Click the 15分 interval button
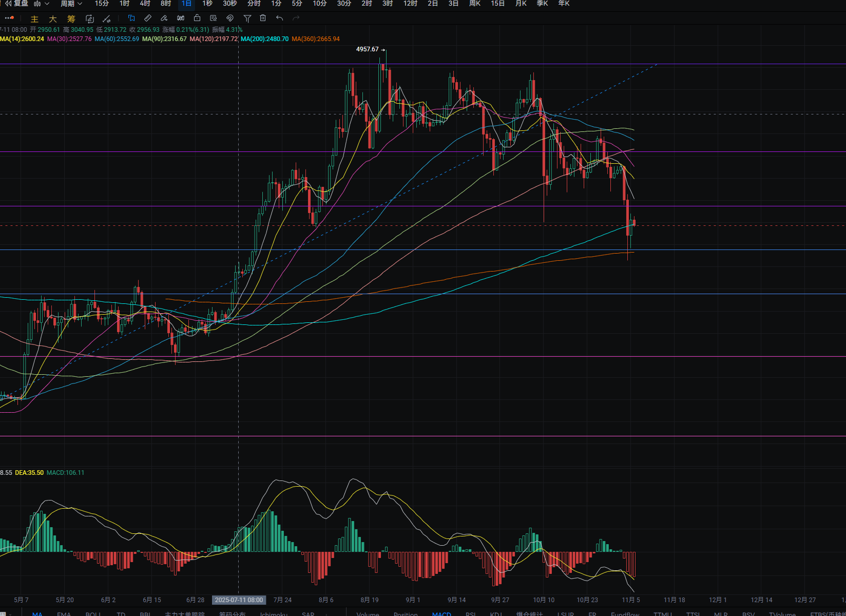Screen dimensions: 846x616 (x=102, y=4)
